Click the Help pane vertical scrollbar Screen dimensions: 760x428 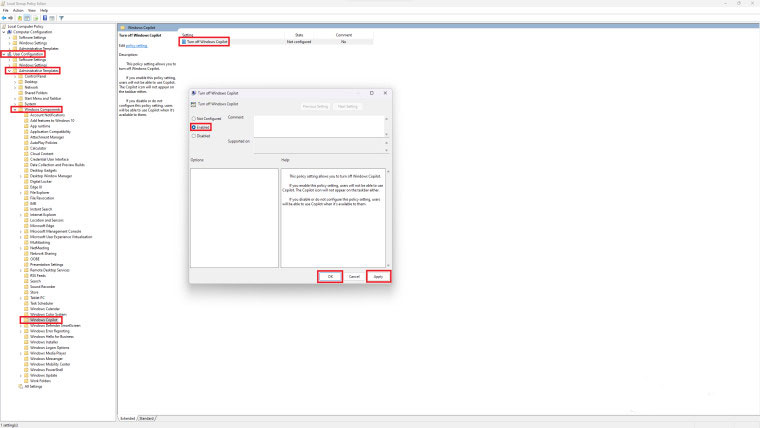[x=388, y=218]
